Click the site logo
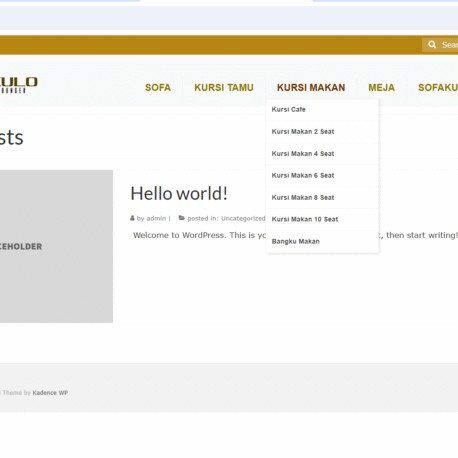Image resolution: width=458 pixels, height=458 pixels. tap(19, 85)
